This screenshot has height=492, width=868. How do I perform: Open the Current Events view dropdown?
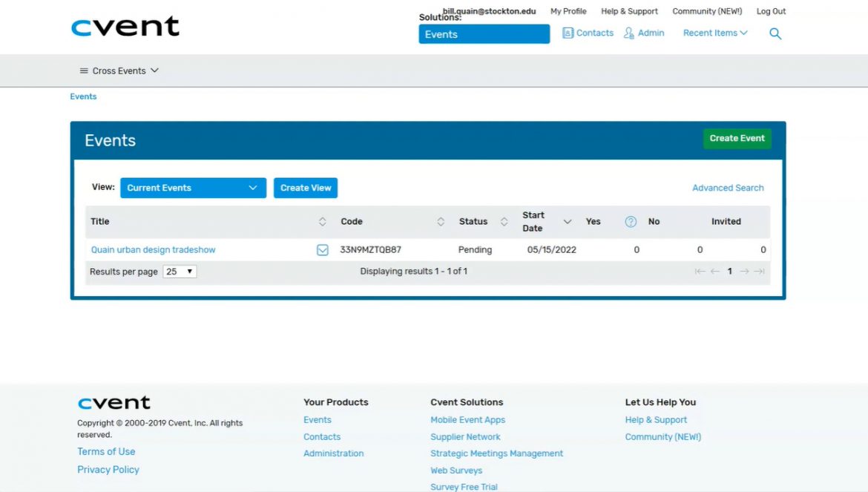click(193, 188)
